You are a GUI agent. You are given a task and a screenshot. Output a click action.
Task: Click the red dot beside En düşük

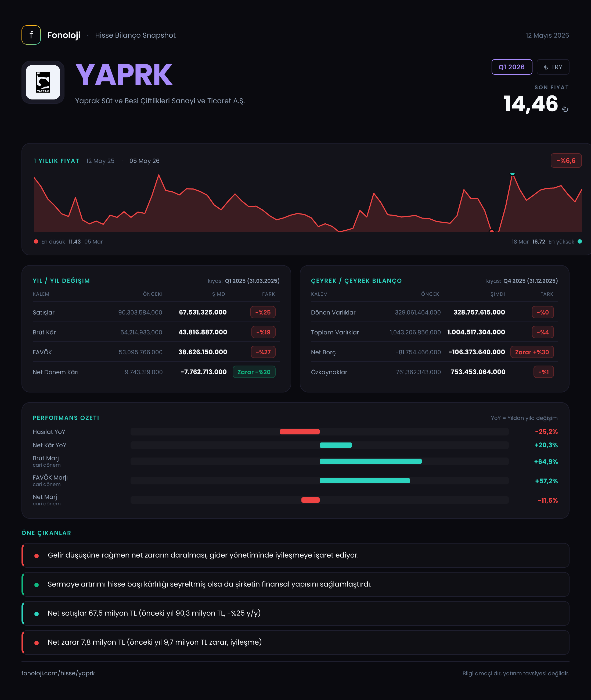pos(36,241)
